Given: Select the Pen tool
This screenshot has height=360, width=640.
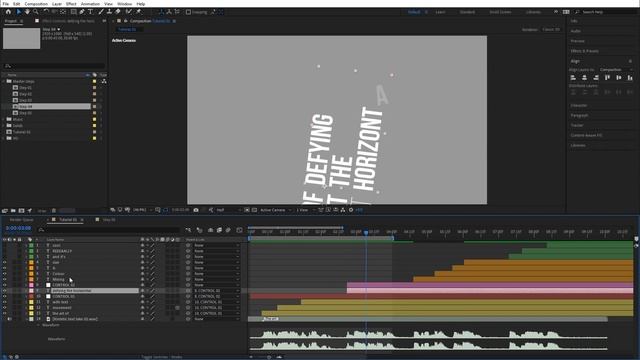Looking at the screenshot, I should (82, 12).
